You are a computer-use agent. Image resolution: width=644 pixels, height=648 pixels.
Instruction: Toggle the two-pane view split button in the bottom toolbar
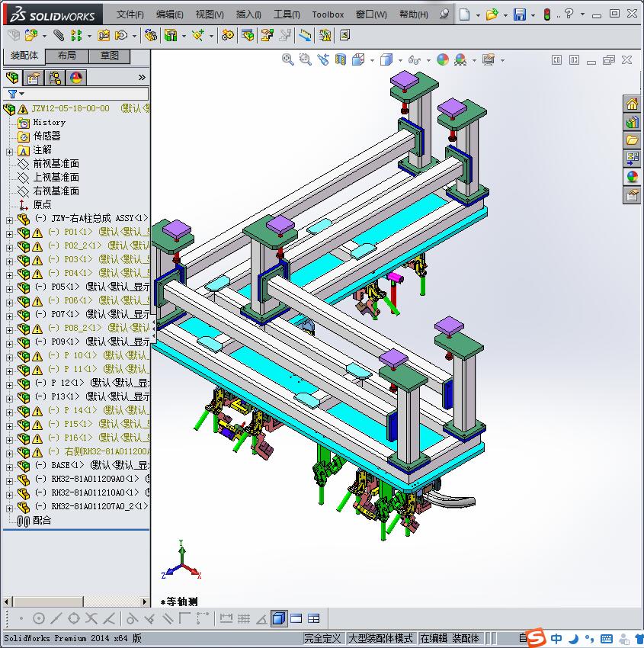296,618
